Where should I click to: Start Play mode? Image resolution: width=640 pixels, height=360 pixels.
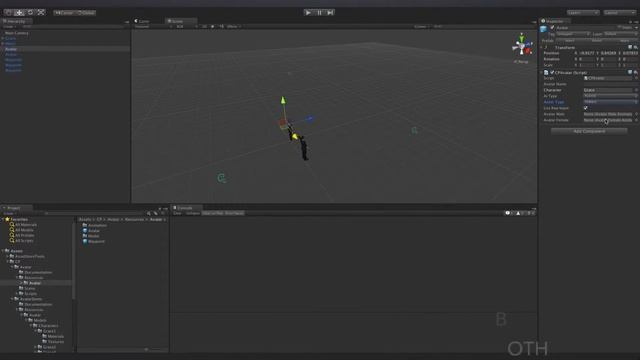point(308,13)
